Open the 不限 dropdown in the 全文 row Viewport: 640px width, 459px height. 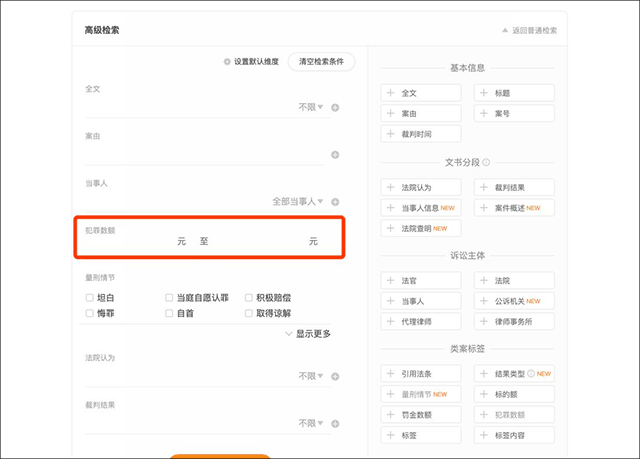point(311,107)
